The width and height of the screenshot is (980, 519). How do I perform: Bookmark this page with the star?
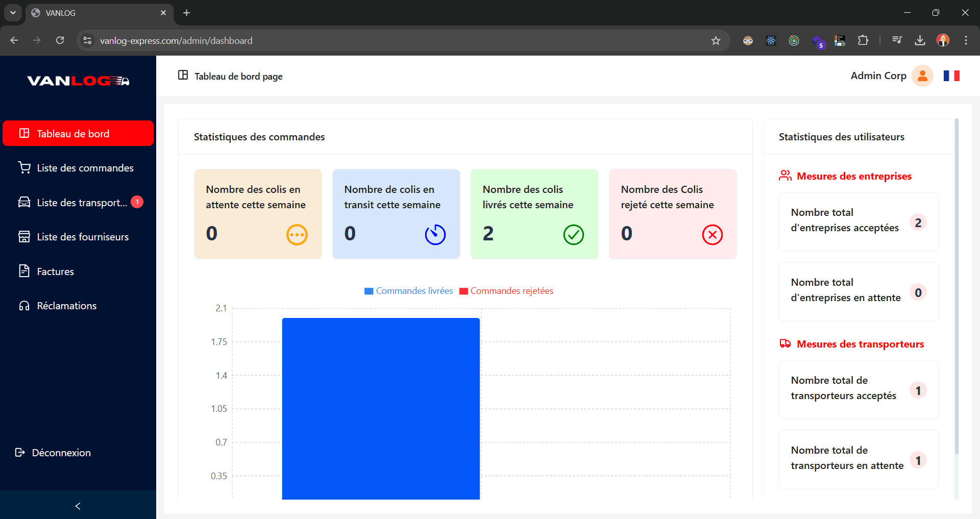coord(716,40)
